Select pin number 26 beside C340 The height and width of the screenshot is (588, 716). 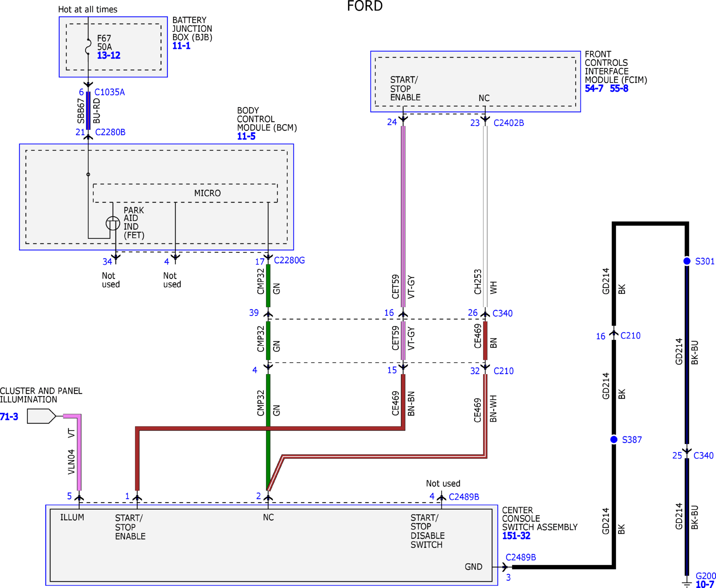point(473,312)
